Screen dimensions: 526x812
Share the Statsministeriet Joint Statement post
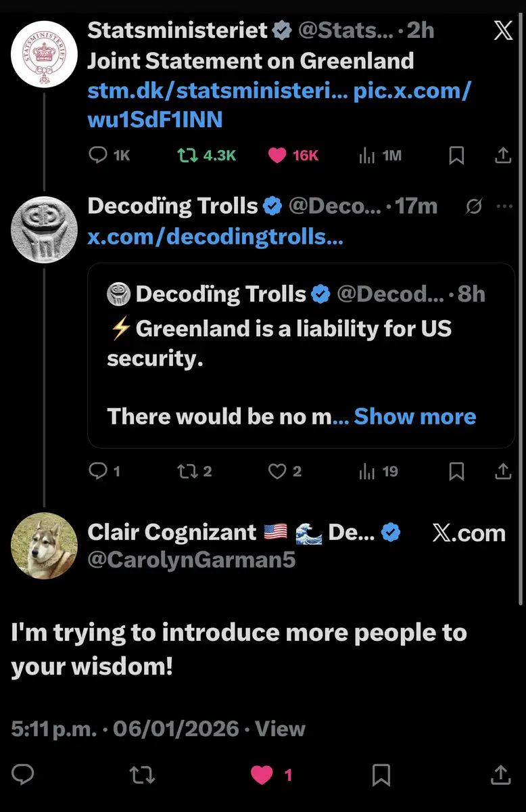[x=502, y=156]
